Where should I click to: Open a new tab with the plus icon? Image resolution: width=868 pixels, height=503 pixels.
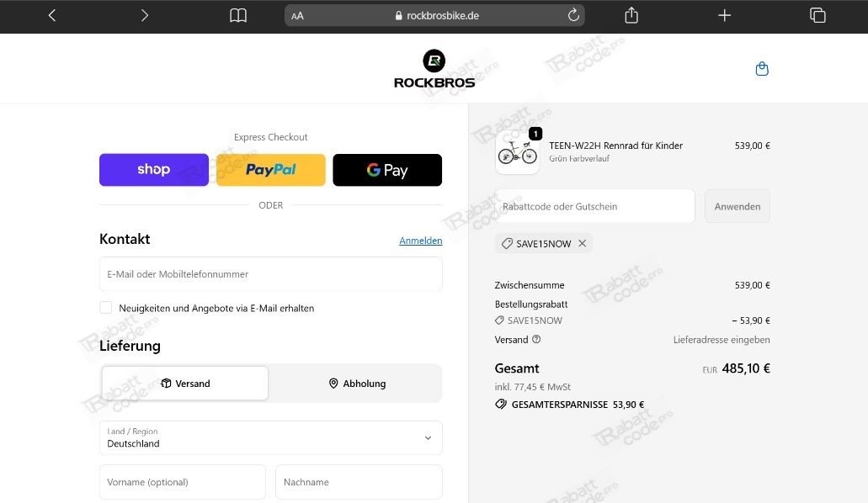(724, 15)
